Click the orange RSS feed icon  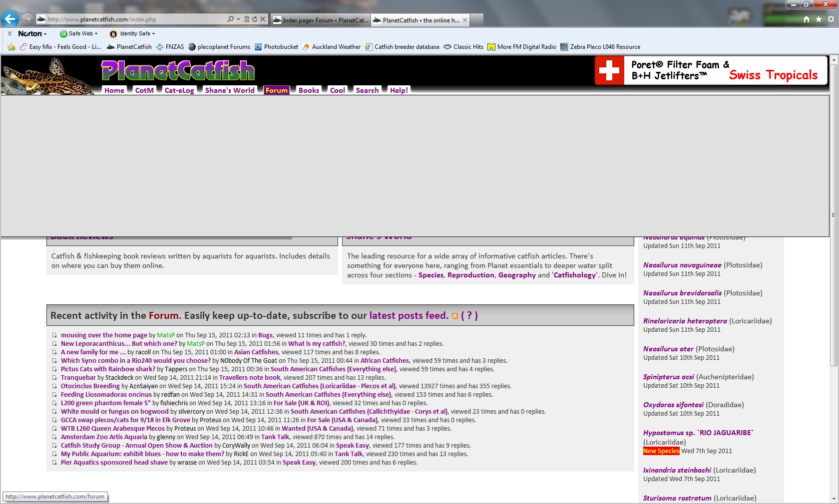(x=455, y=316)
